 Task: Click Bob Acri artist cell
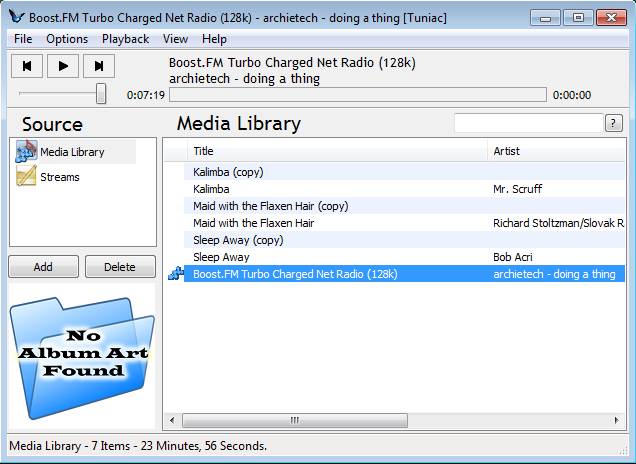coord(513,257)
